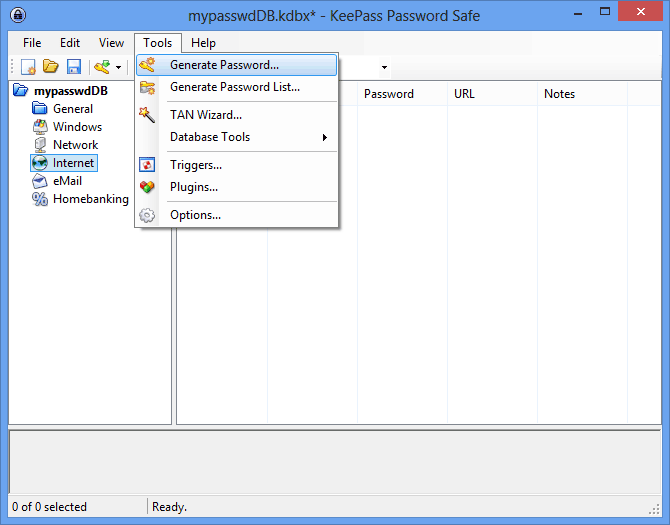The image size is (670, 525).
Task: Open the Help menu
Action: click(x=203, y=43)
